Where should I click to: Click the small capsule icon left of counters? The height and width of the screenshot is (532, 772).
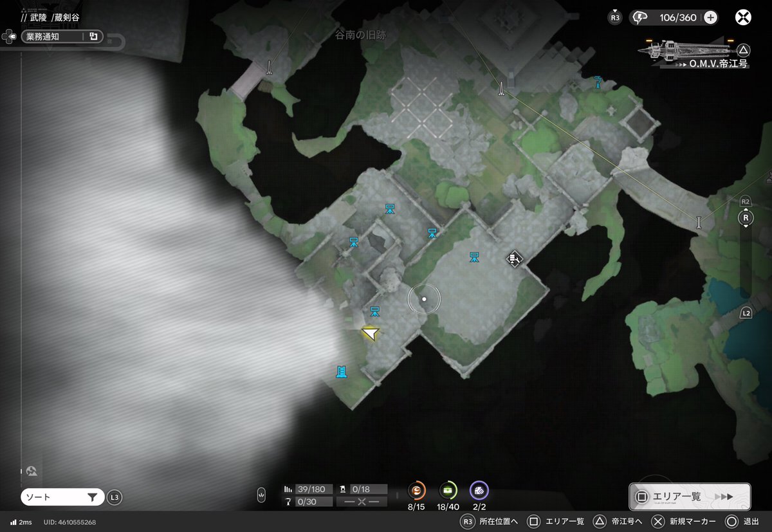click(x=261, y=495)
